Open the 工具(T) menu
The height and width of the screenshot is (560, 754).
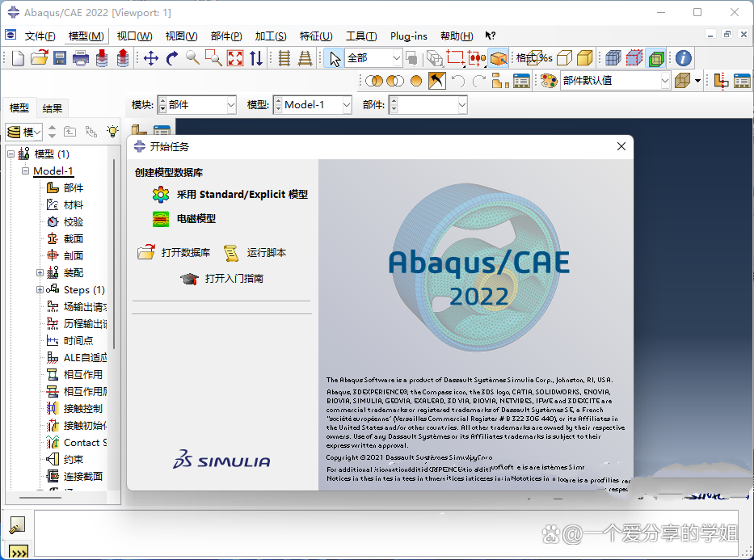(361, 36)
